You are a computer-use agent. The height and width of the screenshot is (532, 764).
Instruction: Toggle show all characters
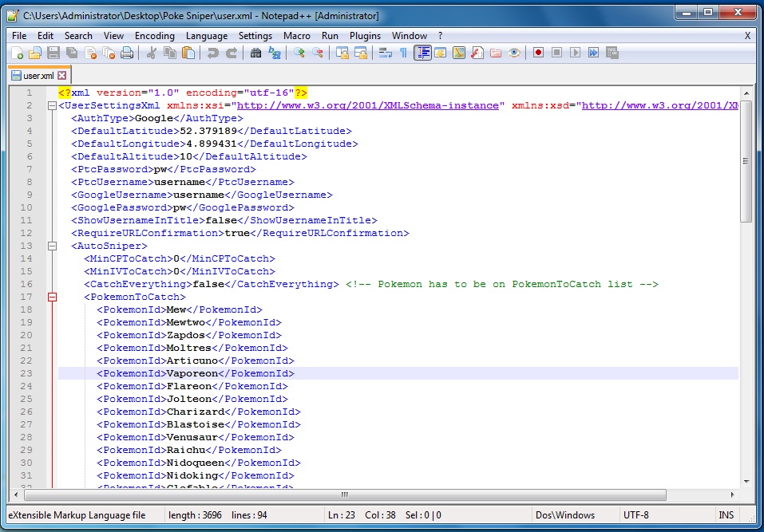click(404, 53)
